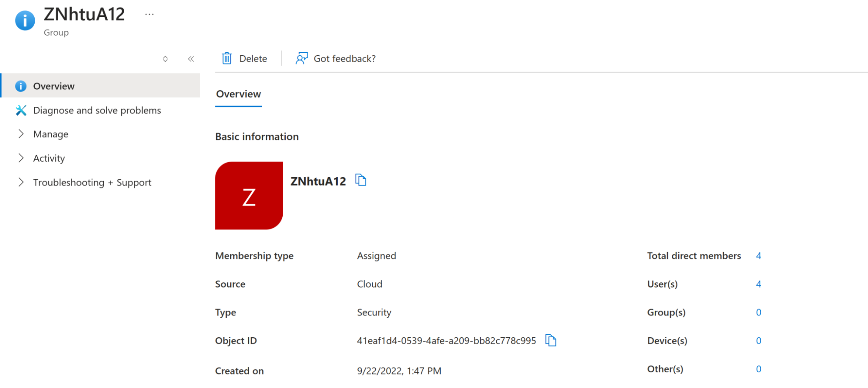Click the Total direct members label

tap(694, 256)
